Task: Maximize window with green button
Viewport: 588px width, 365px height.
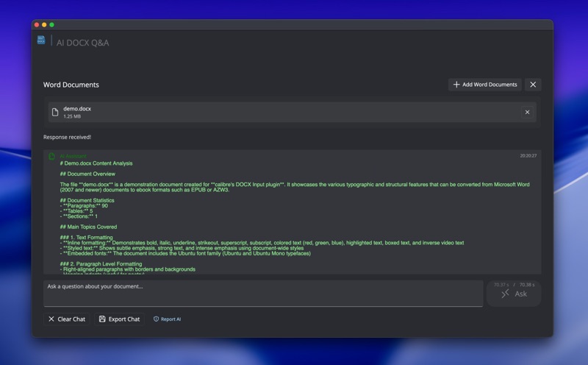Action: [x=51, y=25]
